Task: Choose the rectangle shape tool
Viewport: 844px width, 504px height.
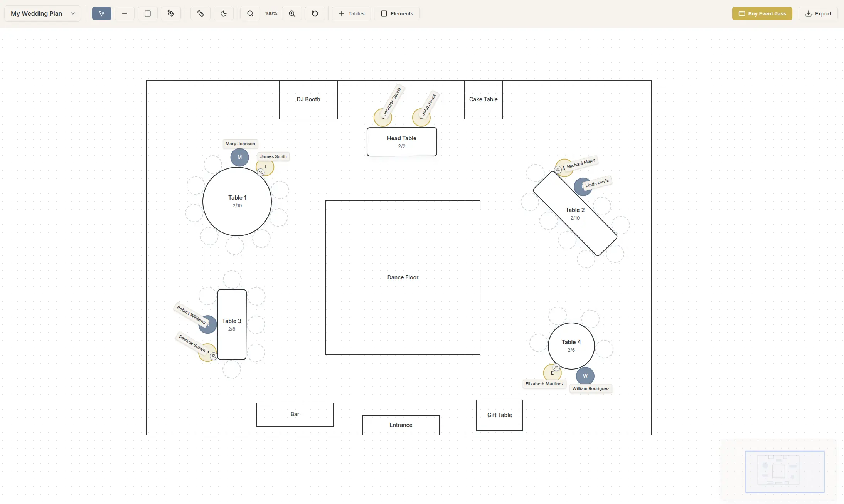Action: click(x=148, y=13)
